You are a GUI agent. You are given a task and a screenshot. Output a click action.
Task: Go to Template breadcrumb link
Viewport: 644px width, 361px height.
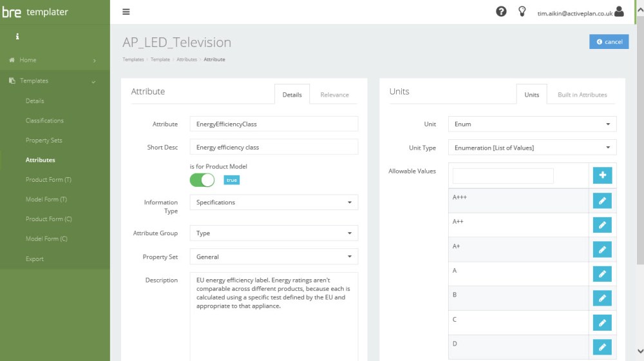pyautogui.click(x=160, y=59)
